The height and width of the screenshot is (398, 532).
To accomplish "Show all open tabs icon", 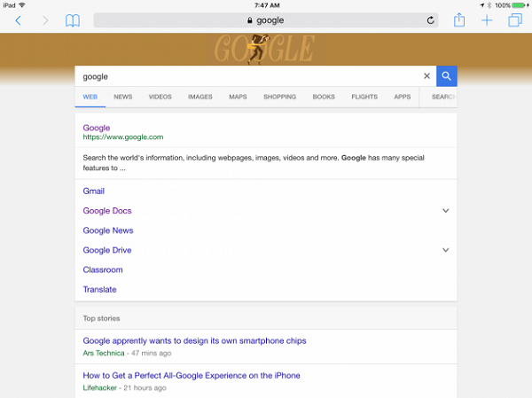I will coord(514,20).
